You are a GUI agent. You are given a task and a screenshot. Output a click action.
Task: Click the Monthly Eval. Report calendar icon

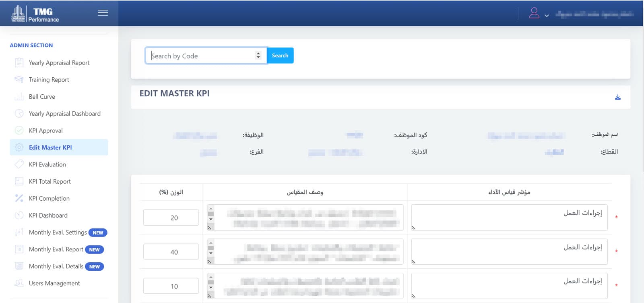pyautogui.click(x=19, y=249)
